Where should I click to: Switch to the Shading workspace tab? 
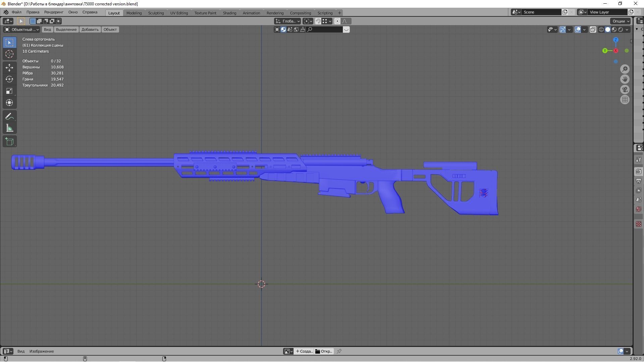229,13
